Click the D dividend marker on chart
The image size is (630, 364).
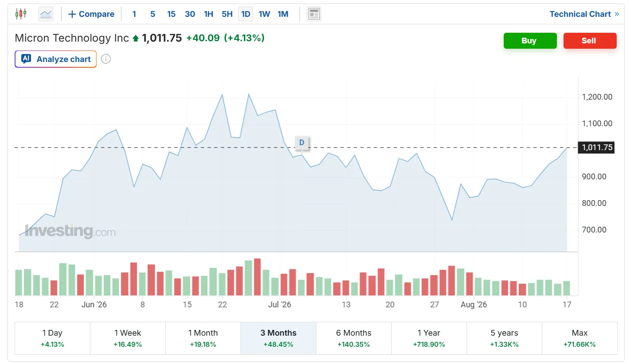point(302,143)
